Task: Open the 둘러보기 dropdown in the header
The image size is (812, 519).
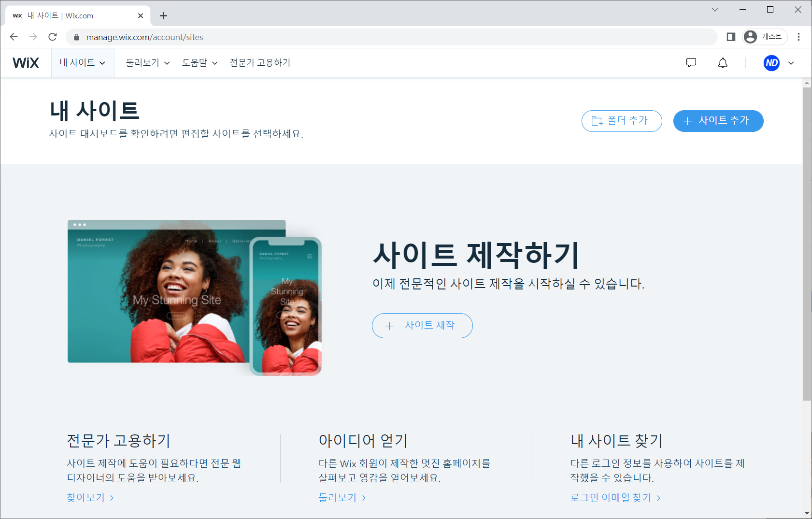Action: point(148,63)
